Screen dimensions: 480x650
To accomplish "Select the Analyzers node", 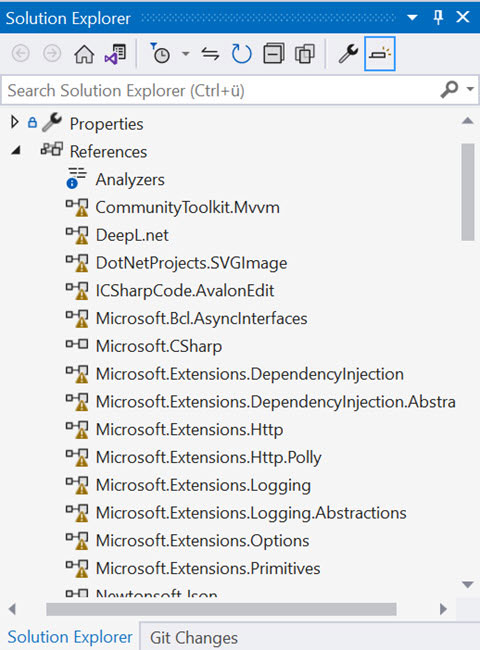I will tap(130, 179).
